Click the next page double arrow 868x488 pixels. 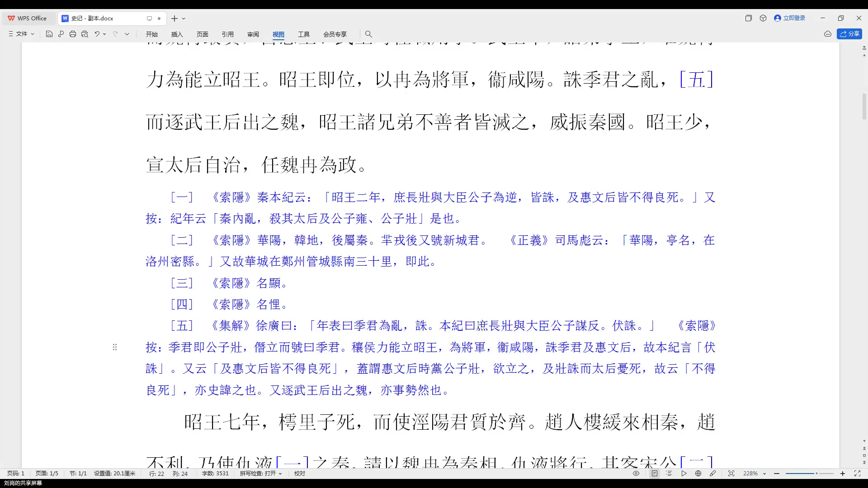coord(864,463)
